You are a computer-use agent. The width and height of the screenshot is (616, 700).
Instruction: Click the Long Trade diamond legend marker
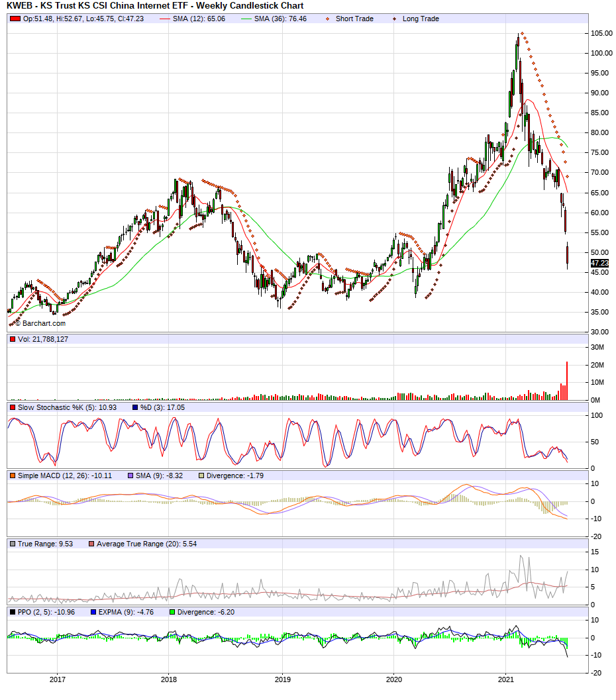point(394,19)
